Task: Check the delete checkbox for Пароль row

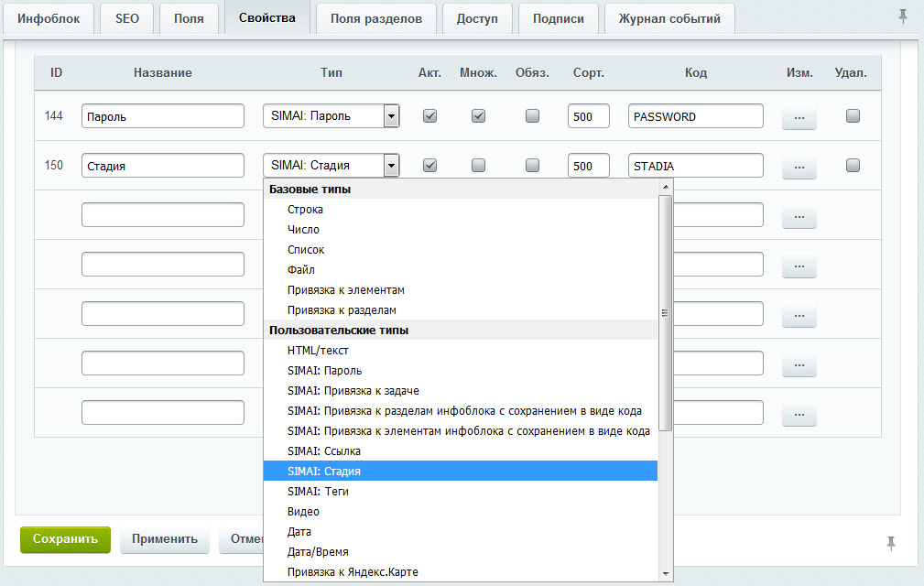Action: coord(853,116)
